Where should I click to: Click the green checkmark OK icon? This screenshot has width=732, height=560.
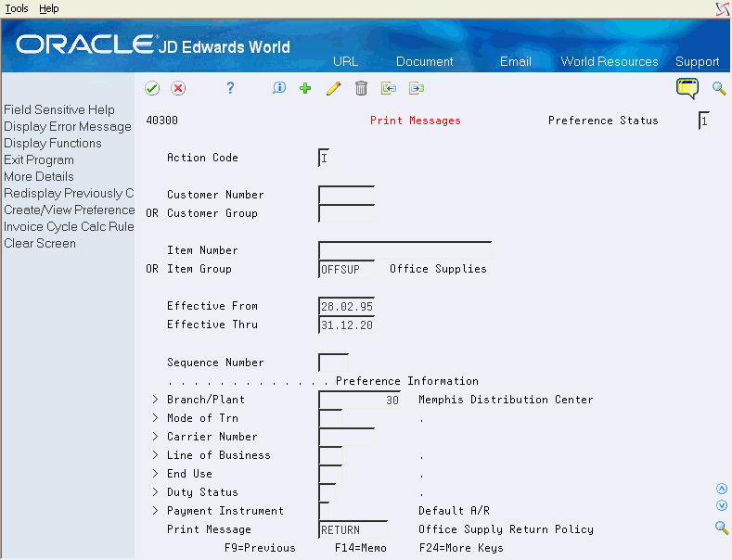pos(152,88)
